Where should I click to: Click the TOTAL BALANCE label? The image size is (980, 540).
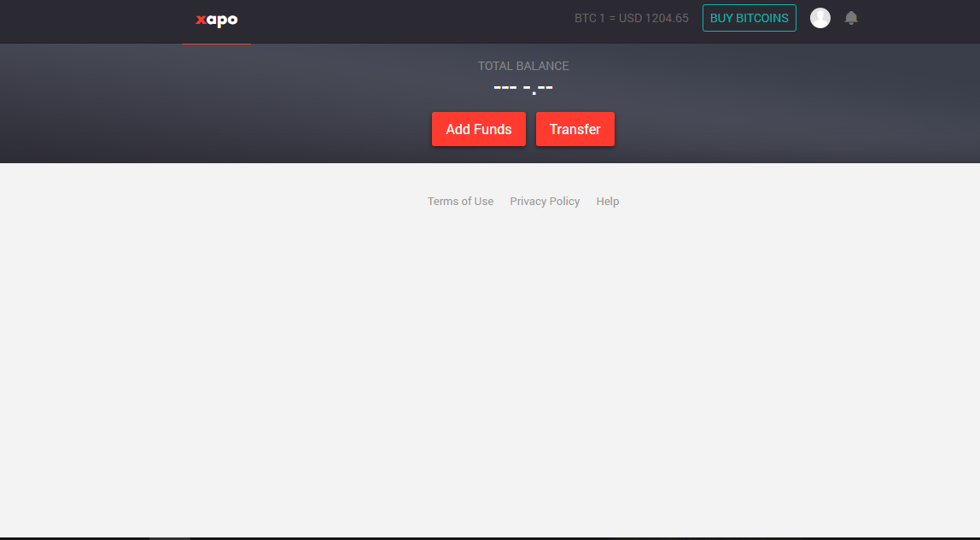(x=523, y=66)
